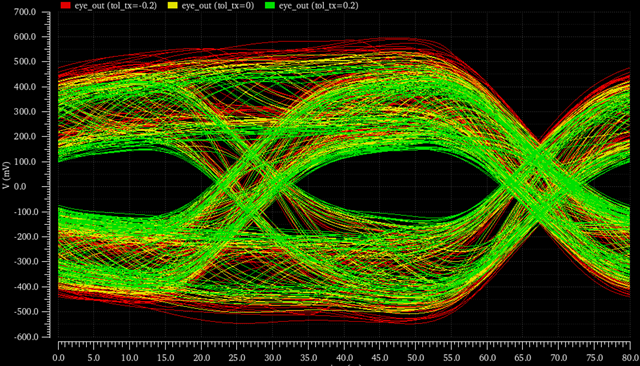Click the 500.0 y-axis tick label
The width and height of the screenshot is (640, 366).
point(26,62)
